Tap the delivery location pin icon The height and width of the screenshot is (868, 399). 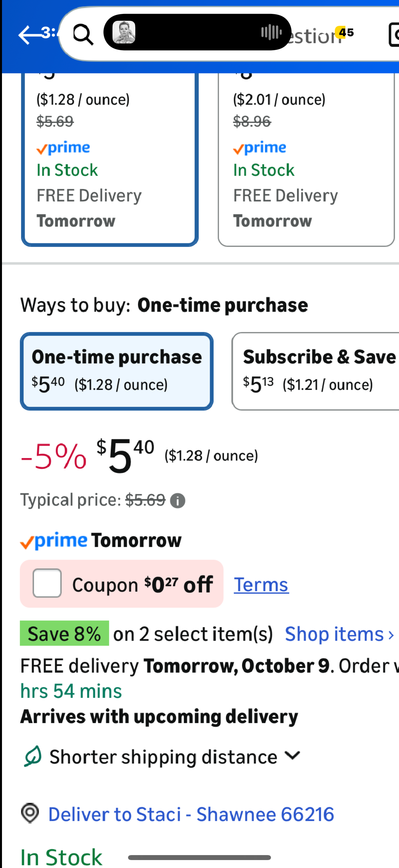[x=30, y=813]
